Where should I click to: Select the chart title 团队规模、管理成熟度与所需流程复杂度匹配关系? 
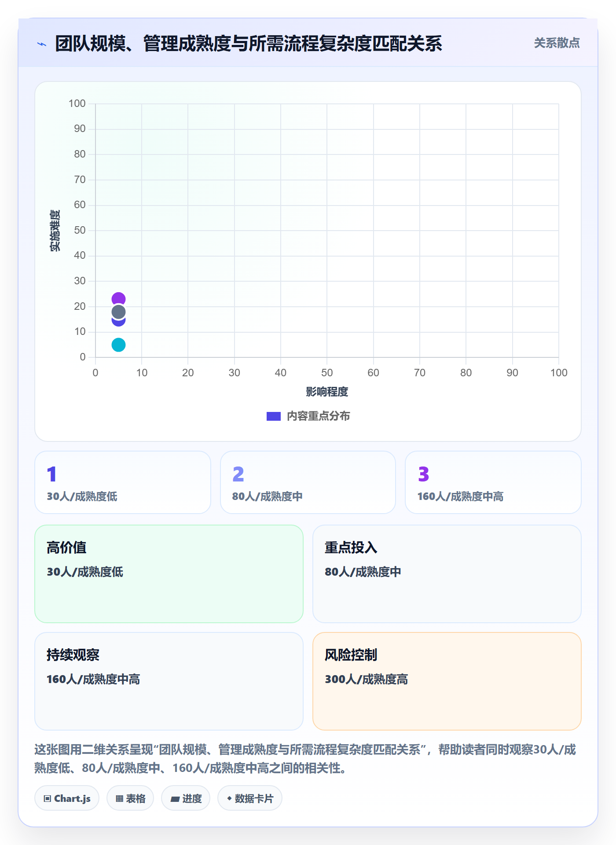click(x=249, y=44)
